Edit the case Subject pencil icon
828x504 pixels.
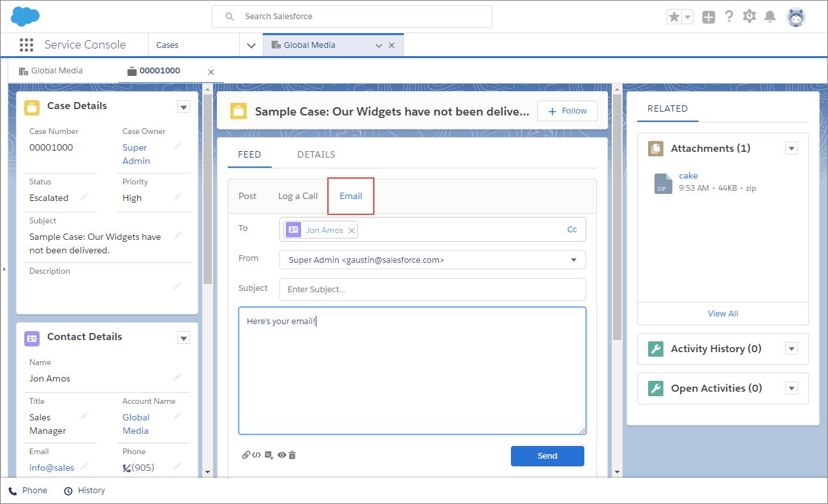pos(177,236)
